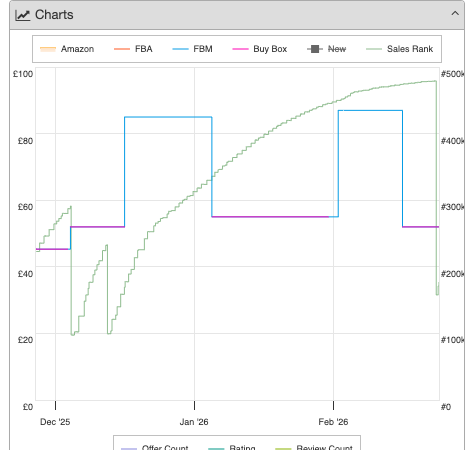Click the FBM line's February £87 plateau
This screenshot has width=474, height=450.
(370, 110)
